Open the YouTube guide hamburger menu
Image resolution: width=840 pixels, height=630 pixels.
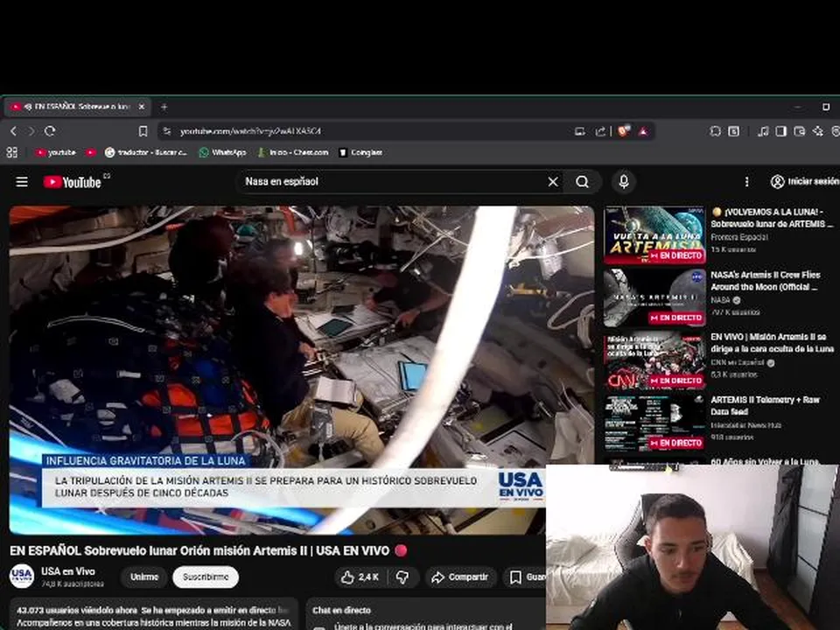21,182
